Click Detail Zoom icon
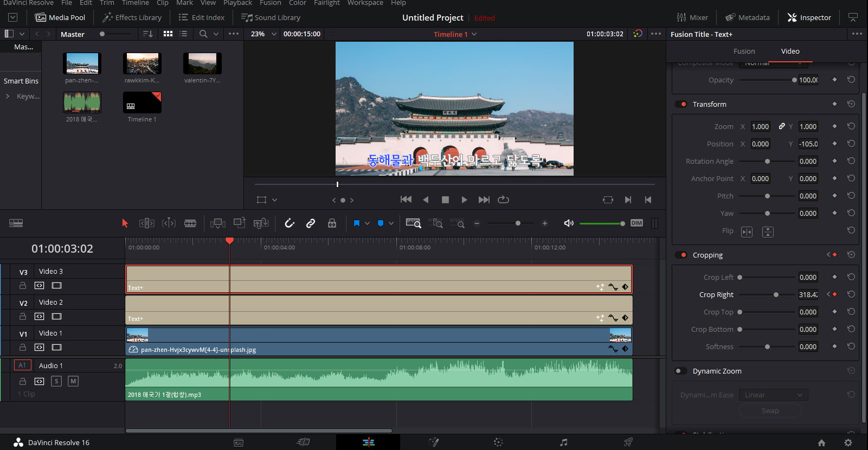 (x=435, y=223)
